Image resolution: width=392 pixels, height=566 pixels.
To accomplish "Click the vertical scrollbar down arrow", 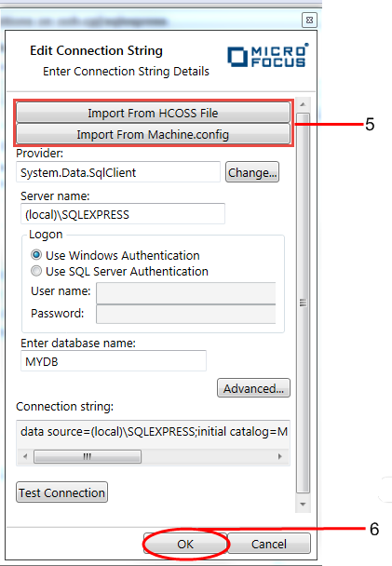I will point(303,505).
